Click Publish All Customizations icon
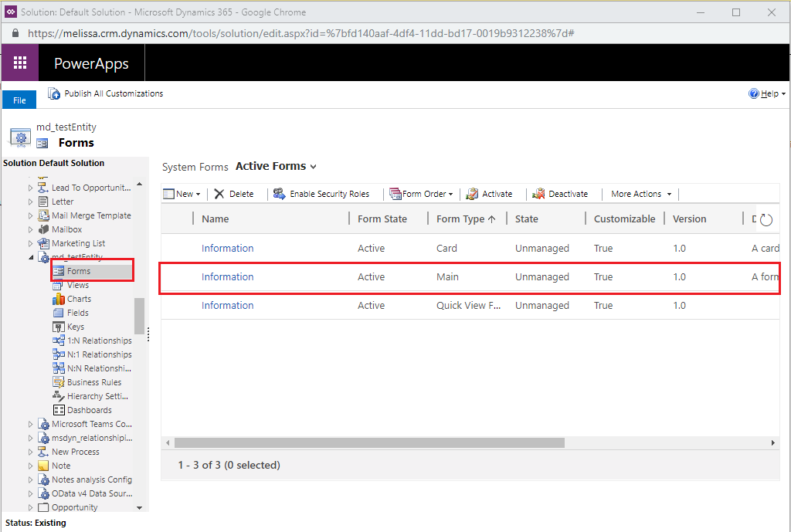791x532 pixels. point(54,93)
